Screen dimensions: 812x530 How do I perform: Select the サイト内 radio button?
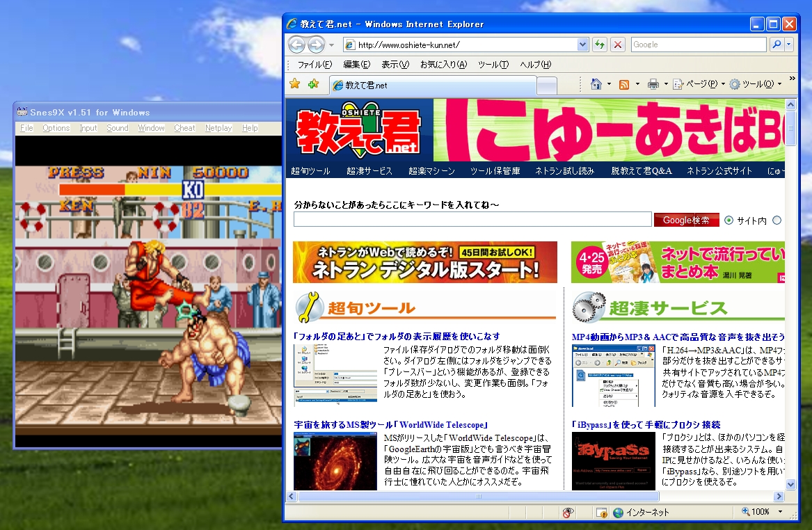click(x=729, y=220)
